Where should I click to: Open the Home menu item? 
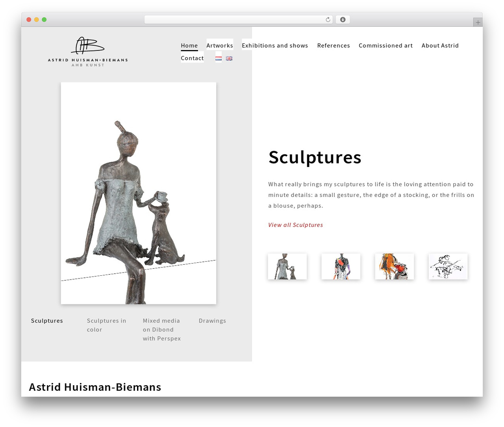click(x=189, y=46)
